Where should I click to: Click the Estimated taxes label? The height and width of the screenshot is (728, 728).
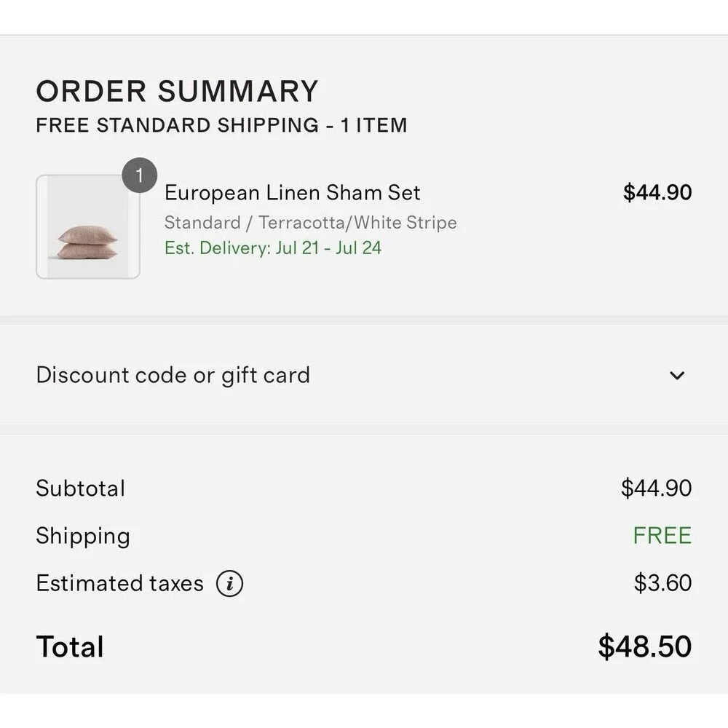(x=120, y=583)
